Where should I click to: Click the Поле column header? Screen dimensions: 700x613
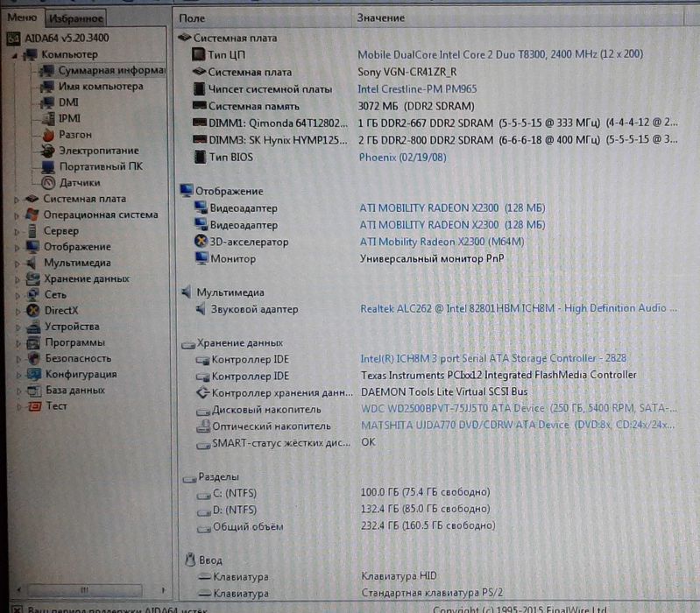(192, 18)
